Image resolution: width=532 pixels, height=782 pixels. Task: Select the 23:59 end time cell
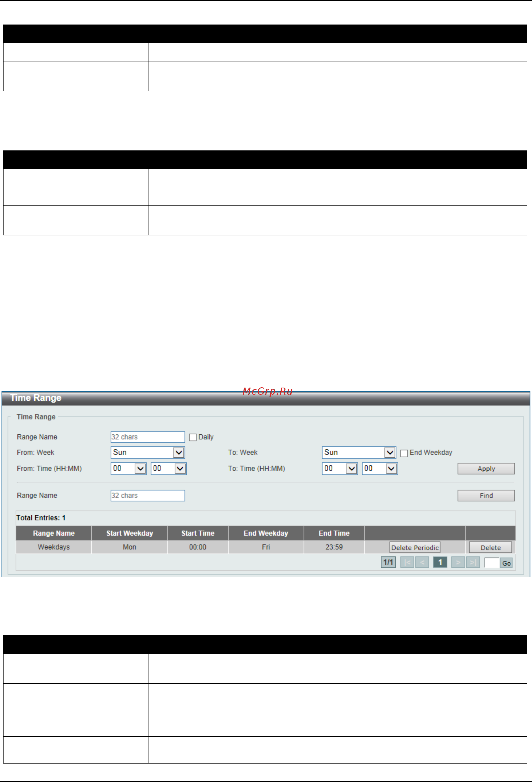pos(334,547)
